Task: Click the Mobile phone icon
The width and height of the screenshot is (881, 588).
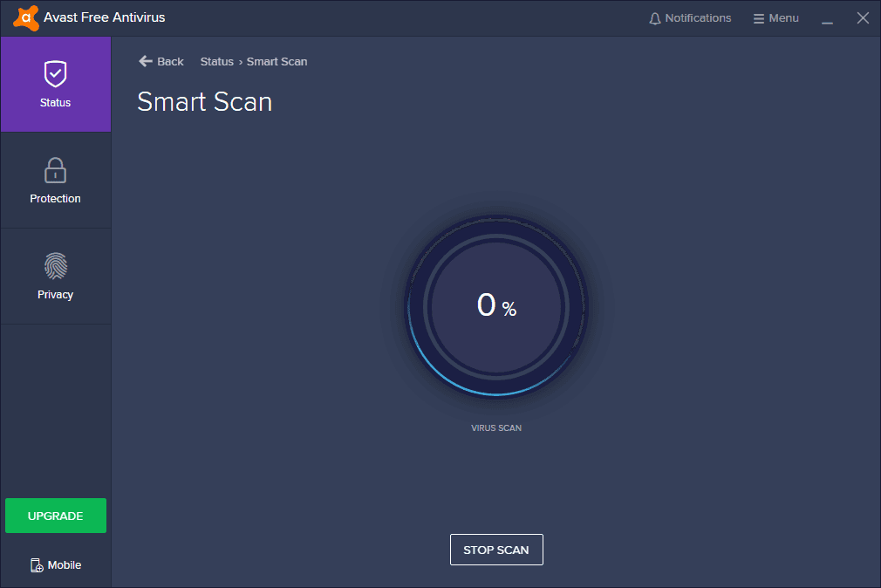Action: [37, 565]
